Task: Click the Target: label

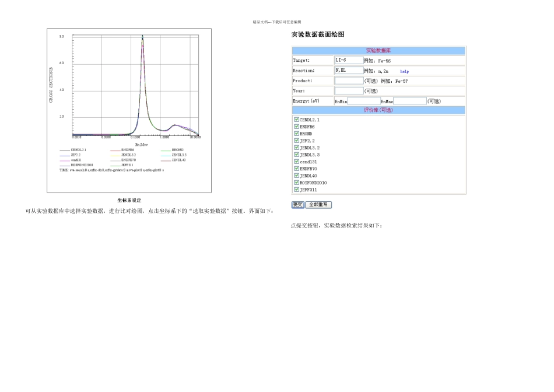Action: [x=301, y=61]
